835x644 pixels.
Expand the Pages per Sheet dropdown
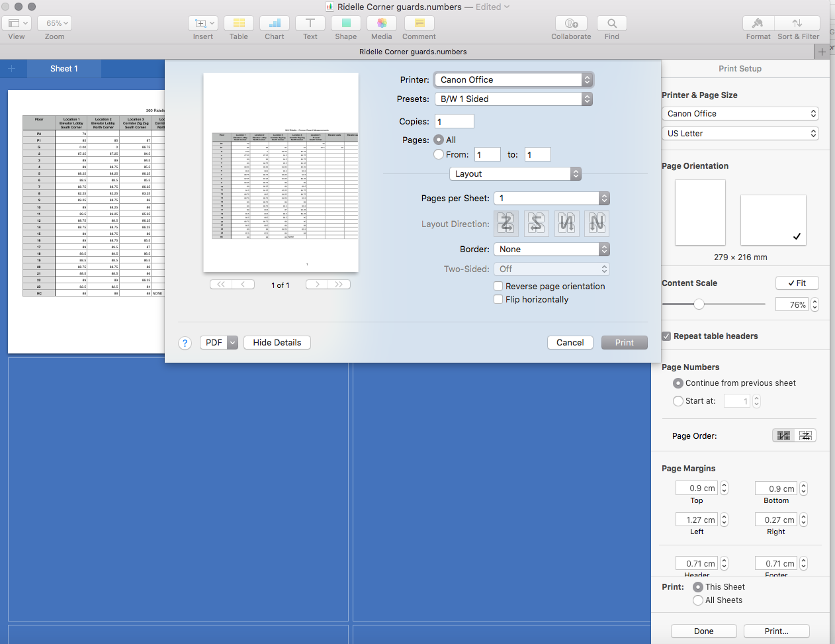[551, 199]
